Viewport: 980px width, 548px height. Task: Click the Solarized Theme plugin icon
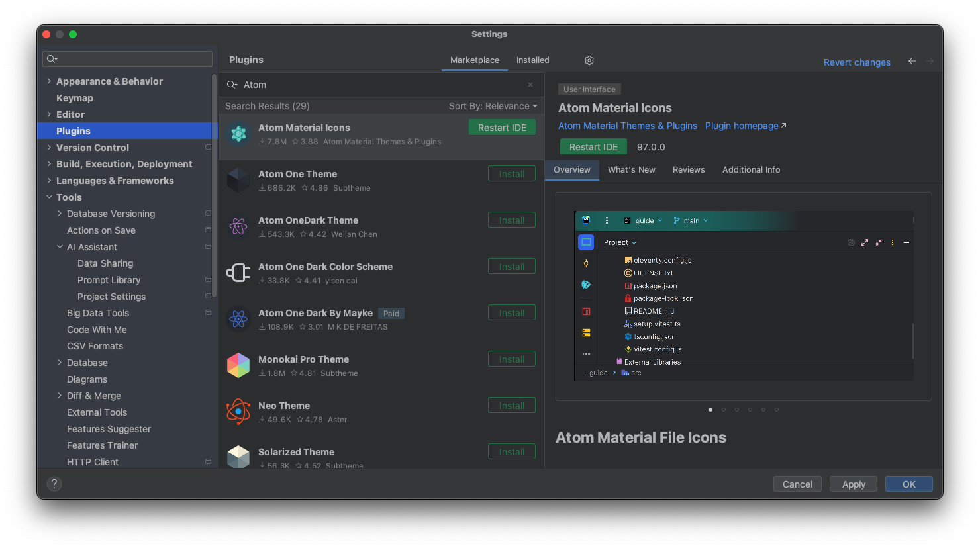coord(238,457)
